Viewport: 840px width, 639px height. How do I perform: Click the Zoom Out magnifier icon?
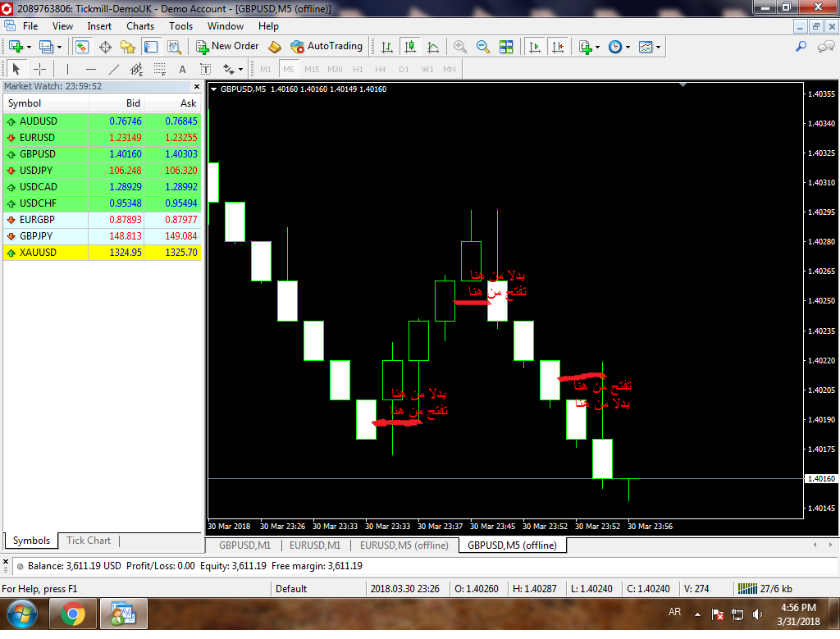[x=483, y=47]
